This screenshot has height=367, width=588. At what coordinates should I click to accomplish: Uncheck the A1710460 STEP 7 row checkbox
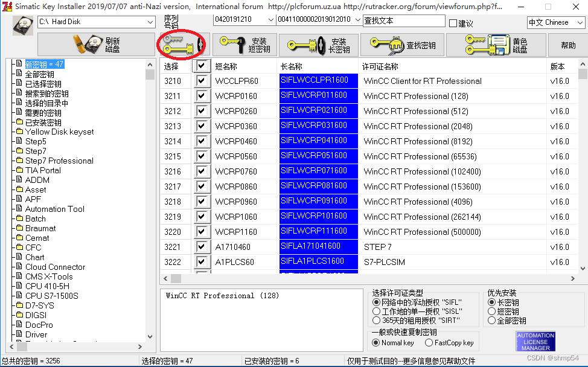click(202, 247)
